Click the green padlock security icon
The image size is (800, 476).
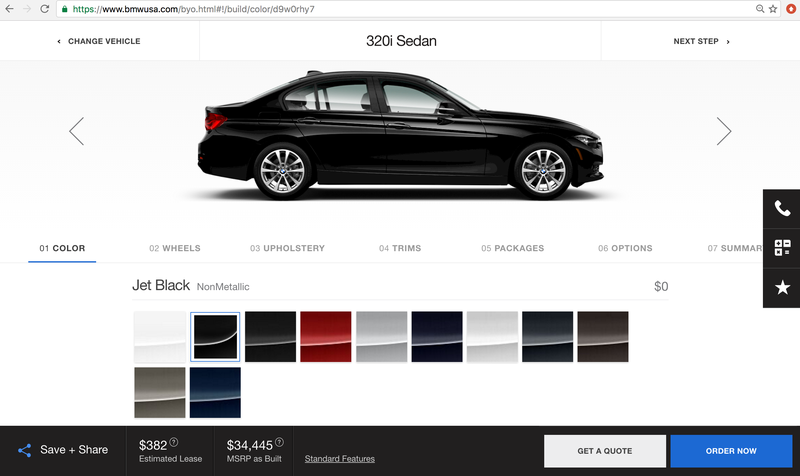[x=64, y=9]
